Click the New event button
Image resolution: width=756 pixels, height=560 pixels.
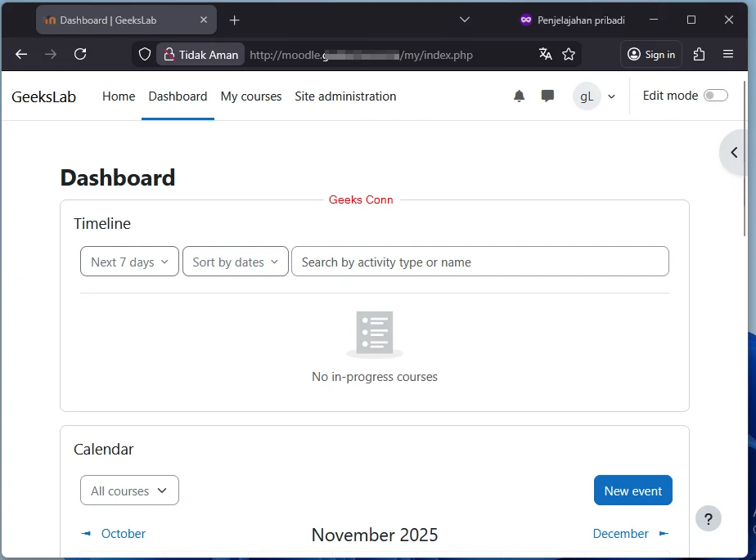632,491
